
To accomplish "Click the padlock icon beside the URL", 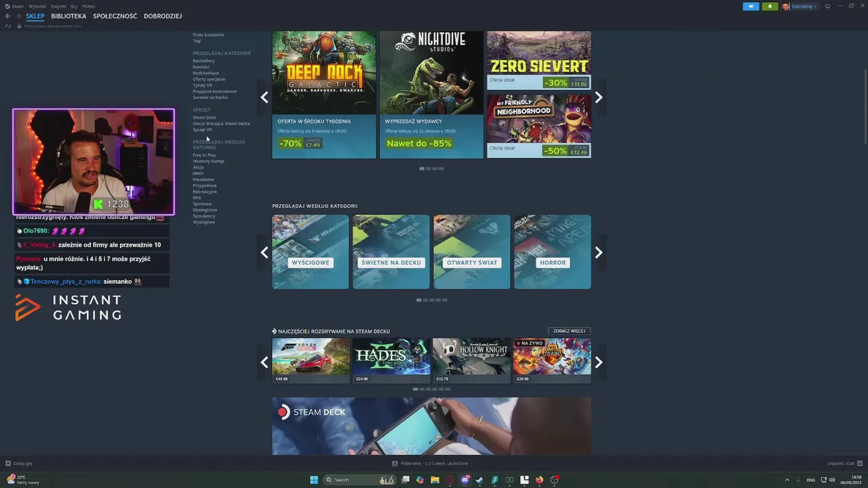I will pyautogui.click(x=20, y=26).
